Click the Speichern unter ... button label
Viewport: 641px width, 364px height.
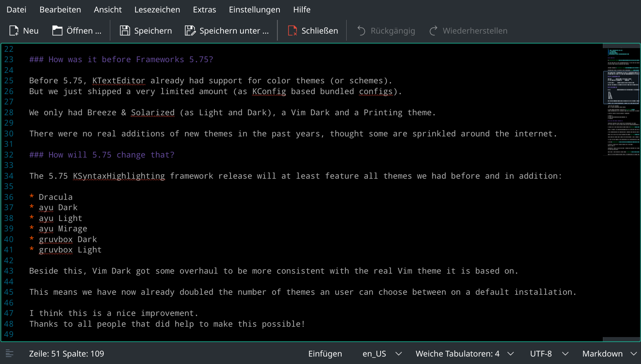pos(234,31)
